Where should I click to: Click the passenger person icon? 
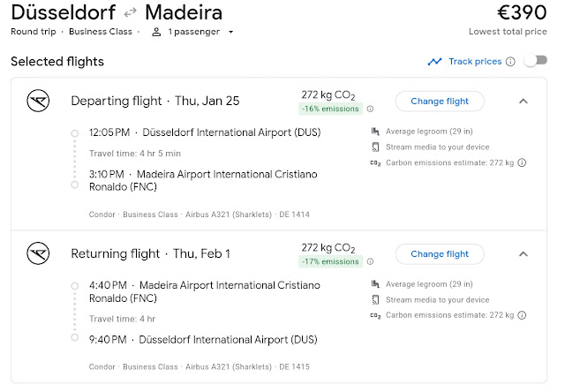[x=156, y=32]
